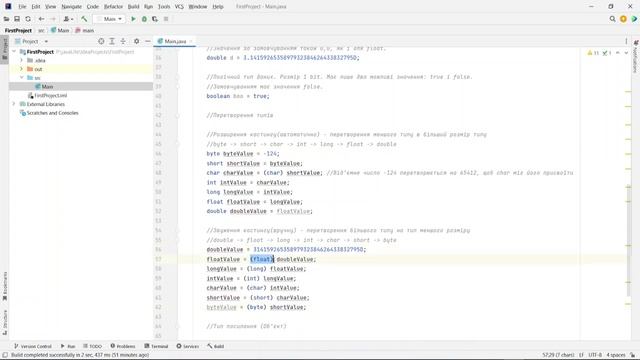The height and width of the screenshot is (360, 640).
Task: Open the Refactor menu
Action: click(113, 7)
